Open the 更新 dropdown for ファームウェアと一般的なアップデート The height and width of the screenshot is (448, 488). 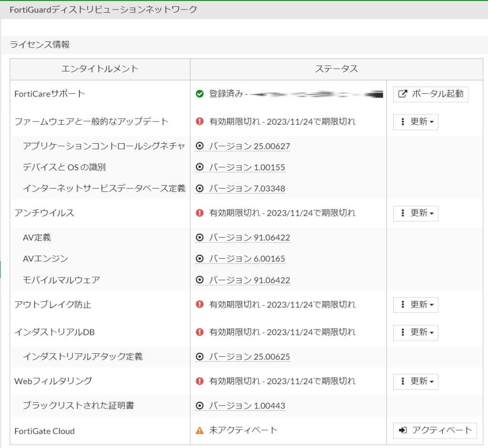(415, 122)
